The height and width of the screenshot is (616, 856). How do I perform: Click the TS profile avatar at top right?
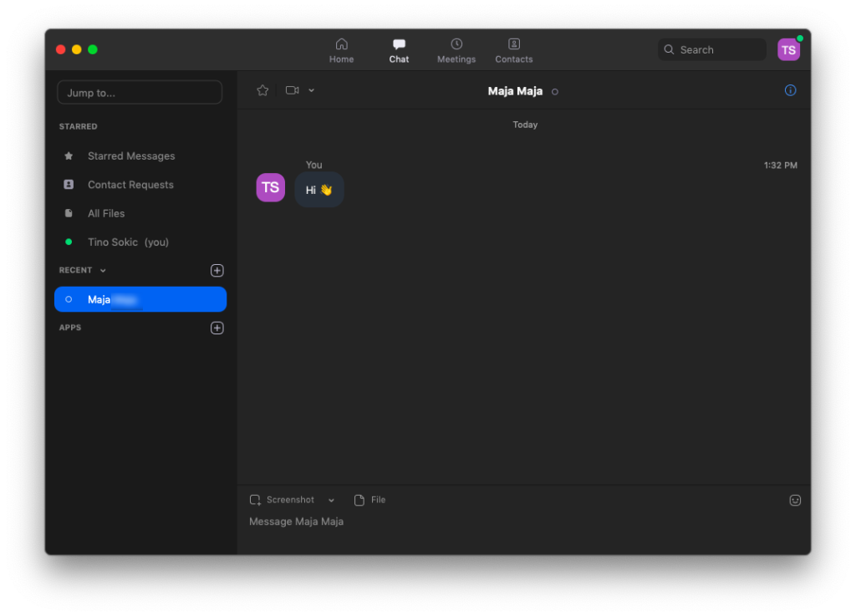click(788, 50)
